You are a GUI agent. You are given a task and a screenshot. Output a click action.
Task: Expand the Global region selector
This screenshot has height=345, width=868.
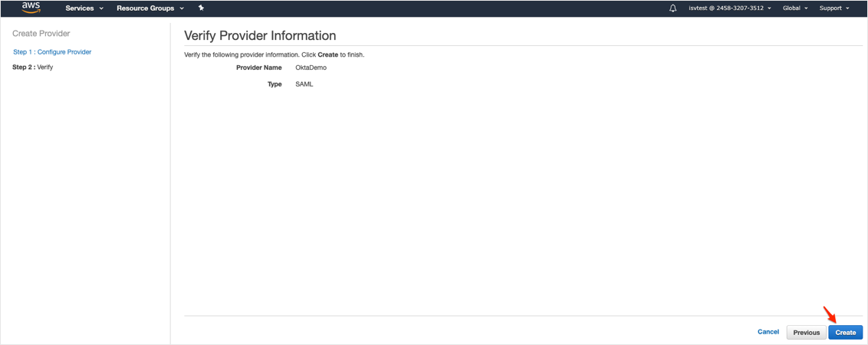795,8
